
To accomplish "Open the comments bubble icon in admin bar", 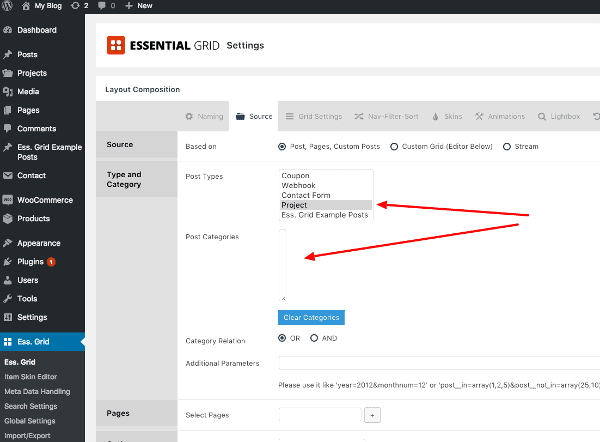I will 102,6.
